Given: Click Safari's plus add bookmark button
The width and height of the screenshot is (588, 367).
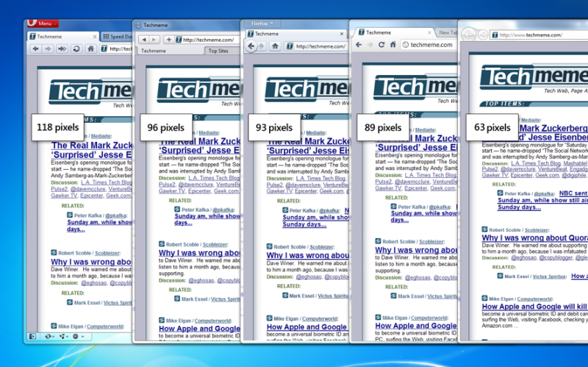Looking at the screenshot, I should 168,39.
